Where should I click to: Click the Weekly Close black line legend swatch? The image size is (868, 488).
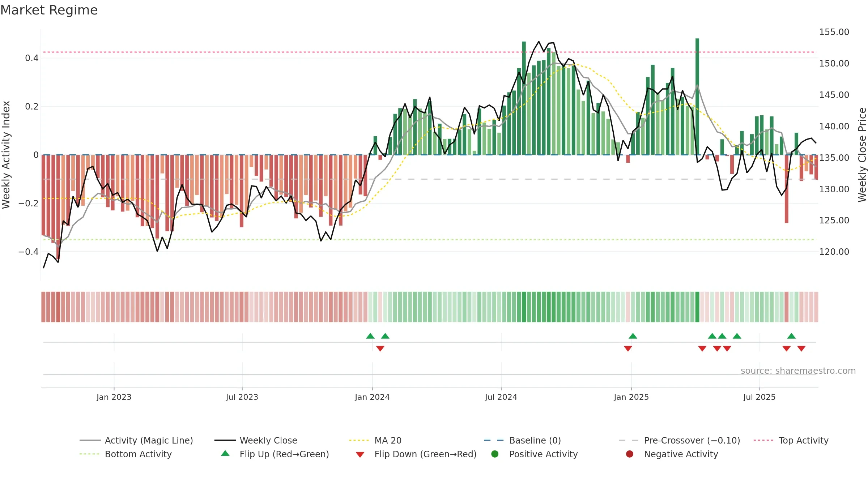(225, 440)
